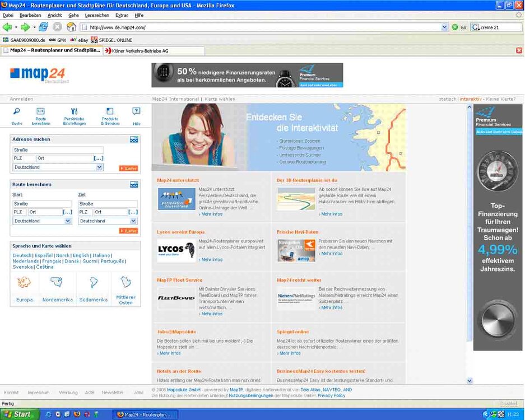The height and width of the screenshot is (420, 525).
Task: Click the blue icon in the Route berechnen header
Action: (x=134, y=185)
